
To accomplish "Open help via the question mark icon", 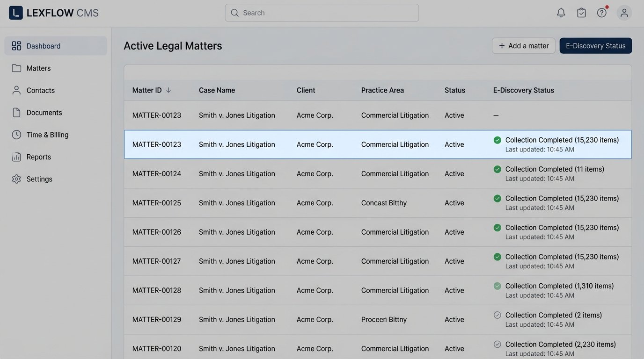I will pyautogui.click(x=601, y=13).
